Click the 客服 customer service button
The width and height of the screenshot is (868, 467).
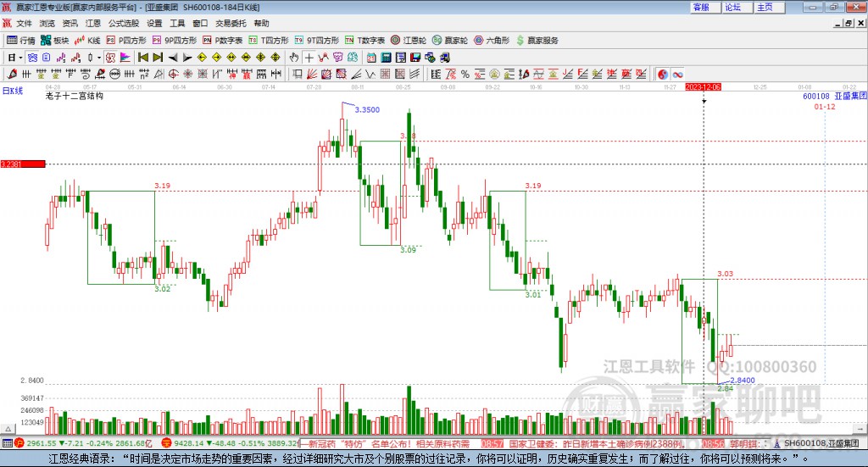[705, 7]
